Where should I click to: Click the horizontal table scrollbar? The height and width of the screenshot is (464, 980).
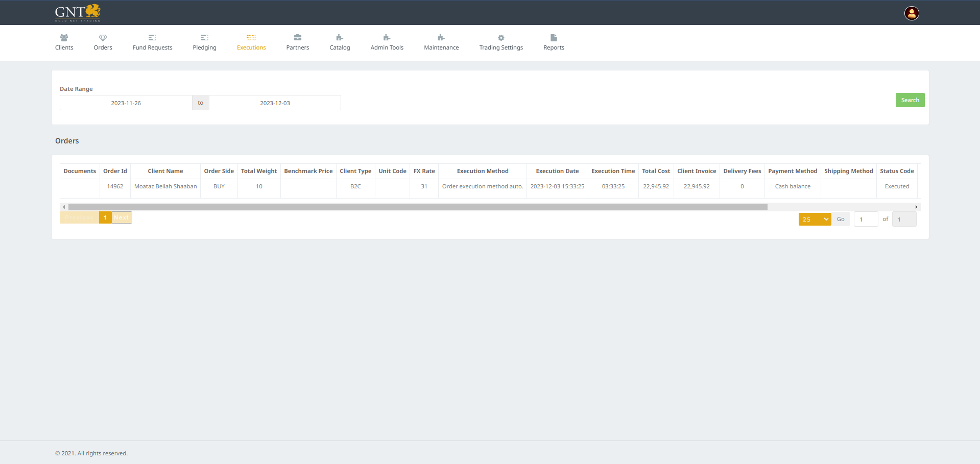(x=417, y=207)
